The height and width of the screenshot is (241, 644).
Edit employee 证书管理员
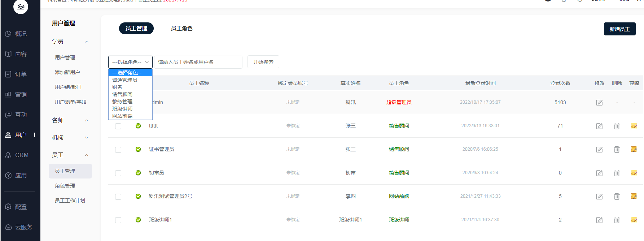(x=599, y=149)
